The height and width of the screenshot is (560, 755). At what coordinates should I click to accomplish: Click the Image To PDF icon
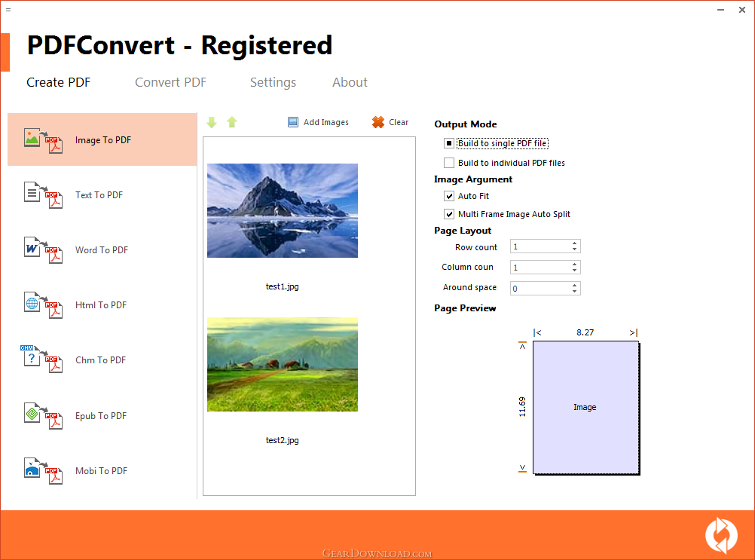pos(44,141)
